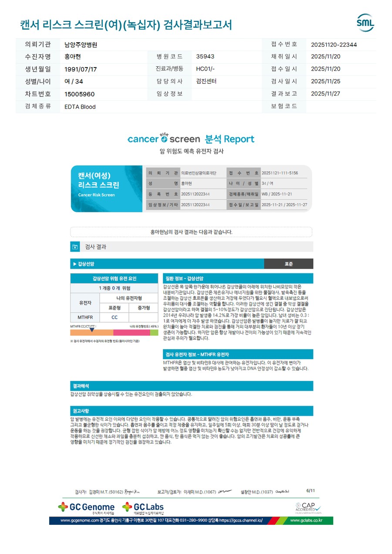Open the gccs.channel.io consultation link
Screen dimensions: 392x554
tap(240, 520)
